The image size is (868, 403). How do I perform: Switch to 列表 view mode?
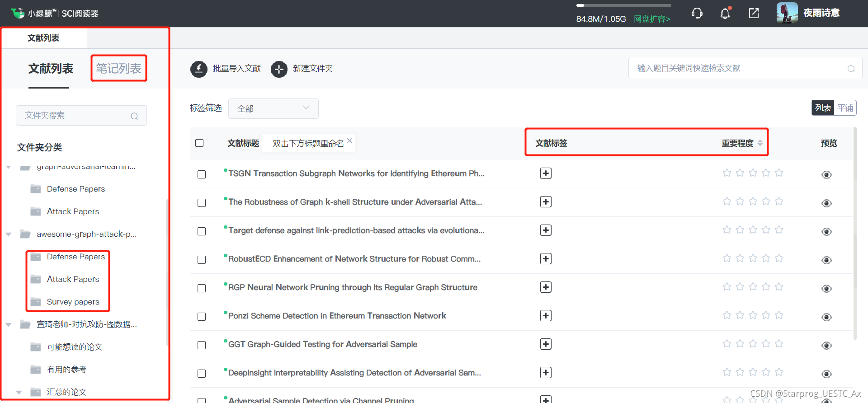823,108
